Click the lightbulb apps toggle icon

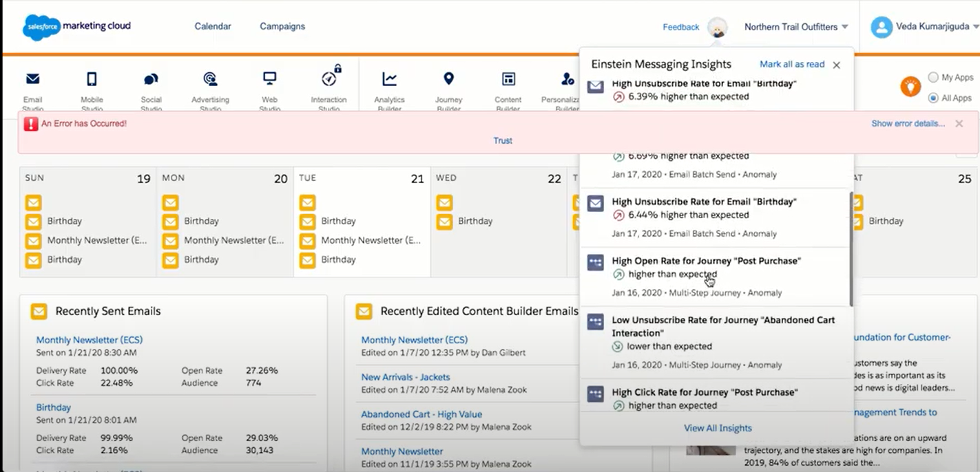[x=910, y=87]
